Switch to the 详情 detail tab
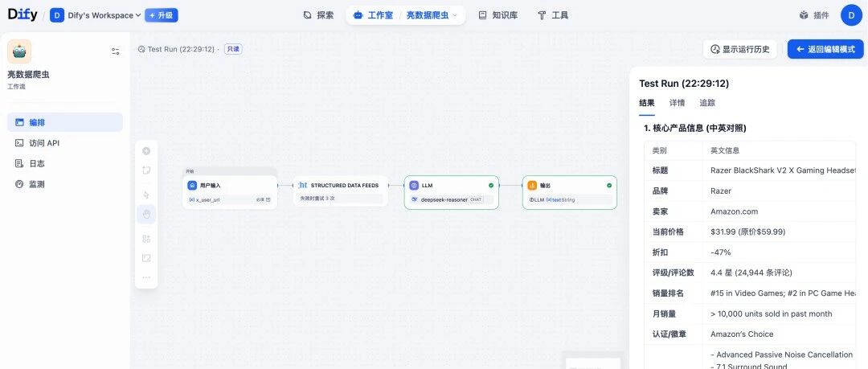Viewport: 868px width, 369px height. (677, 103)
